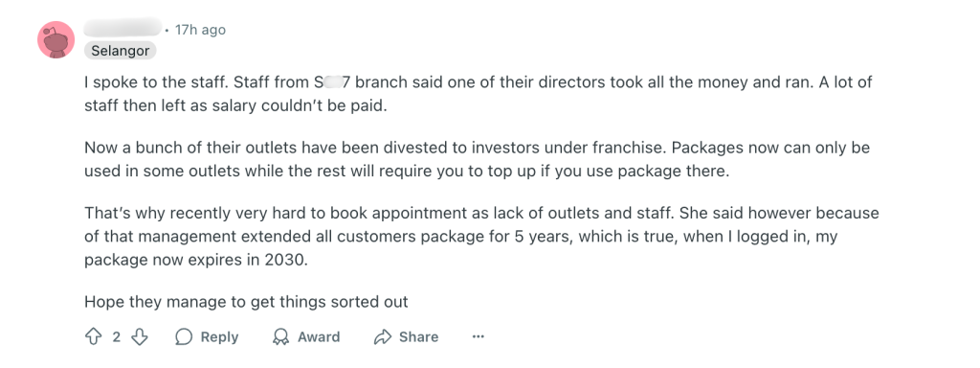Click the 'Hope they manage to get things sorted out' line
Viewport: 980px width, 368px height.
(x=246, y=302)
